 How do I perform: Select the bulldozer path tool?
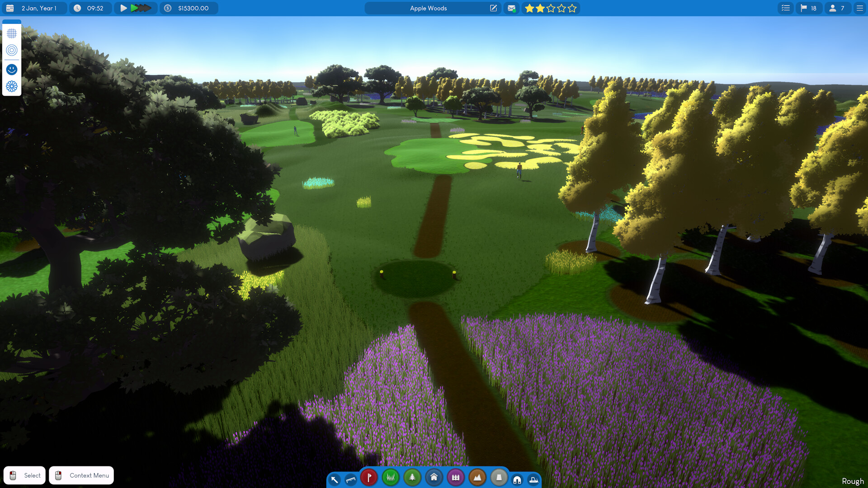tap(534, 479)
